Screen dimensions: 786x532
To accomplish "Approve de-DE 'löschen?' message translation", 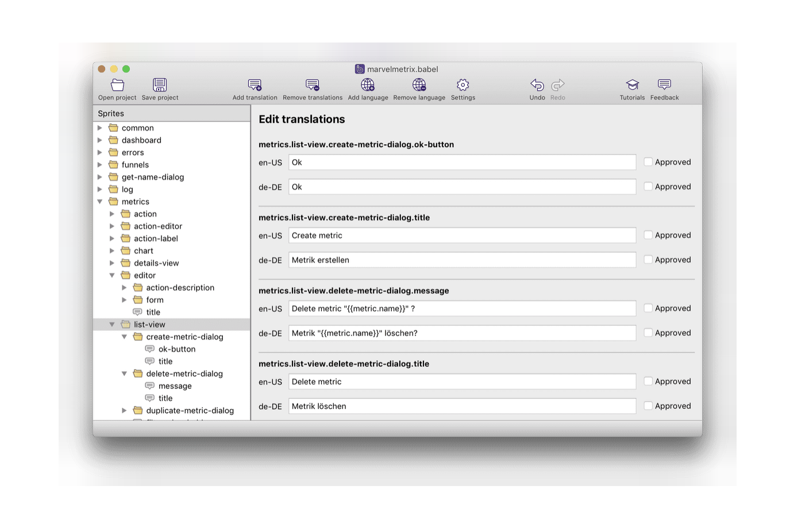I will click(x=648, y=333).
